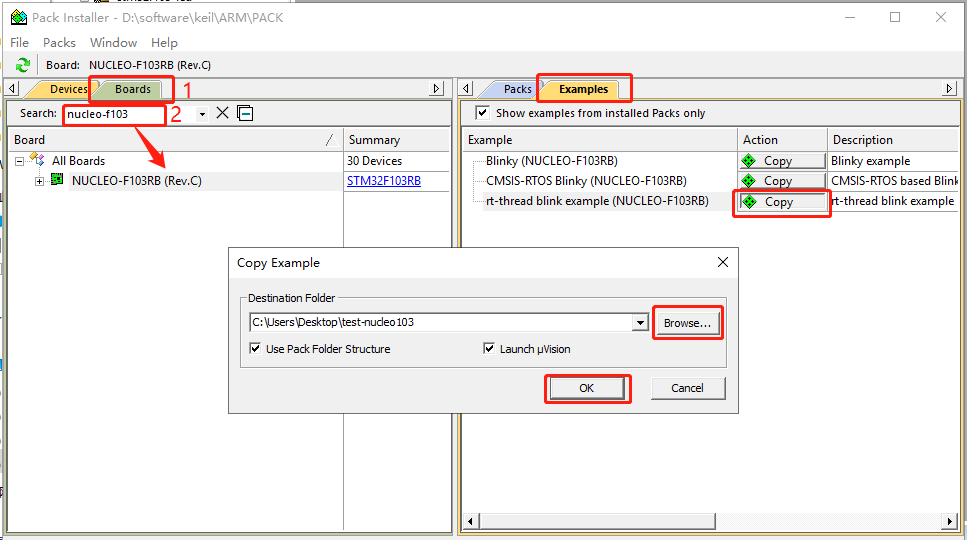This screenshot has height=540, width=967.
Task: Click the Description column header
Action: (x=893, y=140)
